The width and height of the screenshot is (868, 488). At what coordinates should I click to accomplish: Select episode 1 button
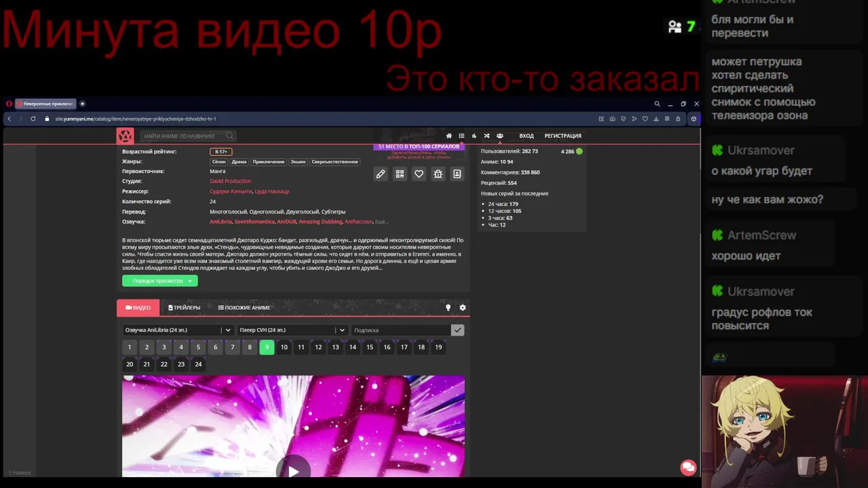coord(130,347)
